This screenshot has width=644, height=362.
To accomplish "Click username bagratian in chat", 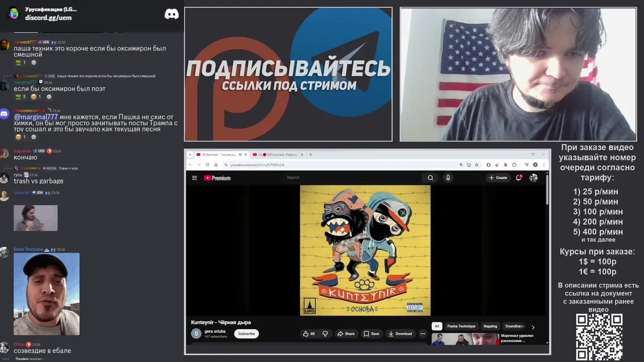I will click(x=23, y=151).
